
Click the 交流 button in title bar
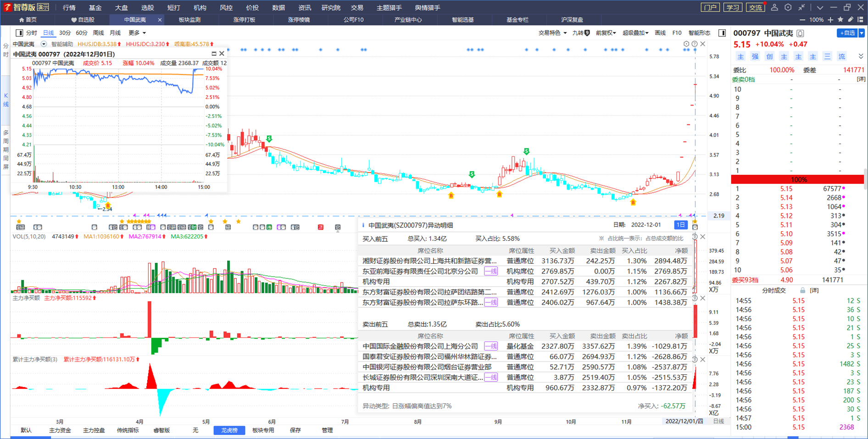(755, 7)
